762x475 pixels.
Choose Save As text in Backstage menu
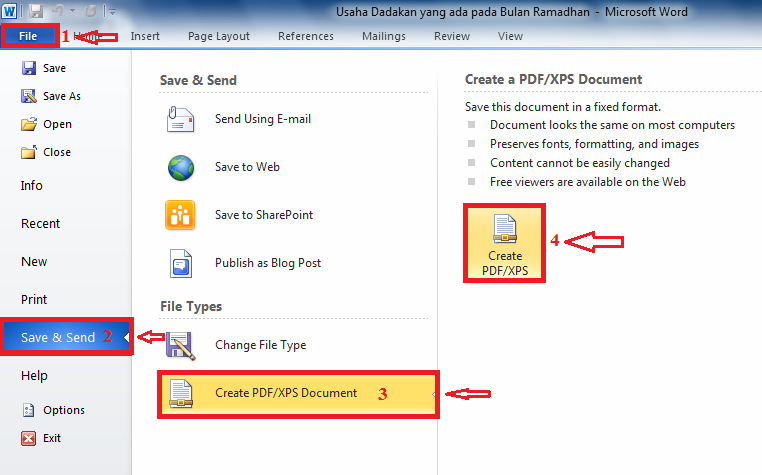(x=62, y=96)
